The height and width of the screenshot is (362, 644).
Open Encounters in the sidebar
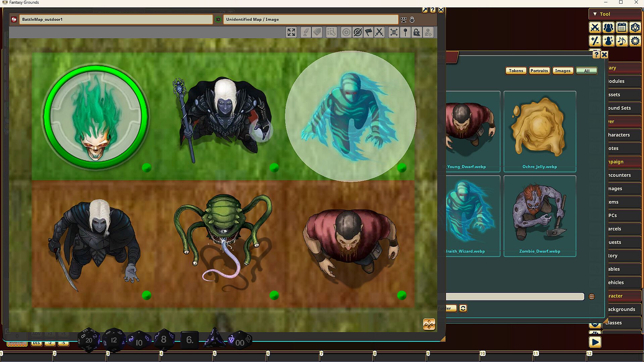pyautogui.click(x=624, y=175)
